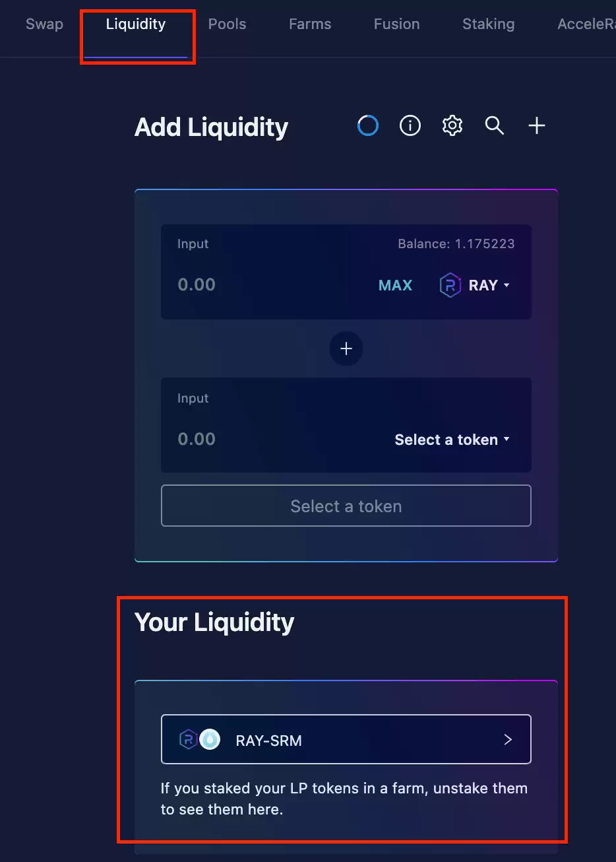This screenshot has height=862, width=616.
Task: Select the Fusion tab
Action: [396, 24]
